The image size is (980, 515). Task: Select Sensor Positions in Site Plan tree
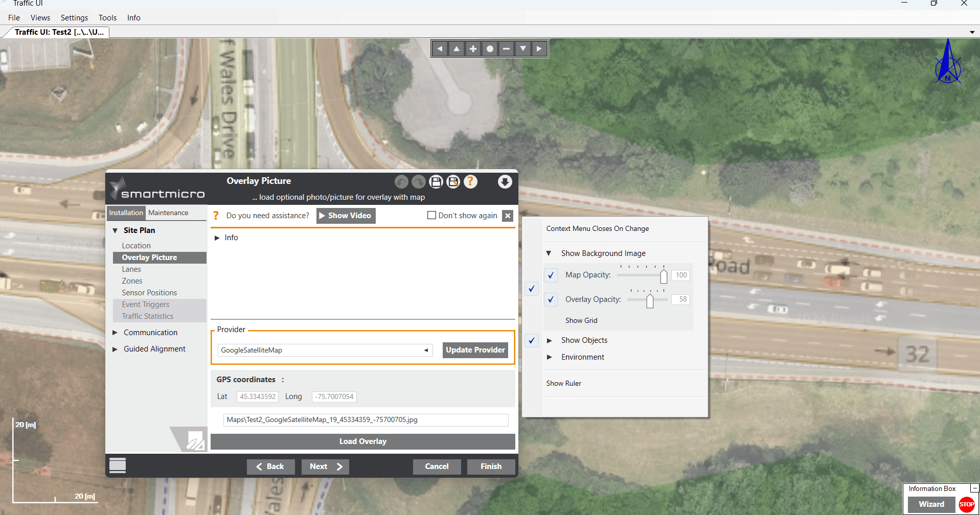pos(149,293)
